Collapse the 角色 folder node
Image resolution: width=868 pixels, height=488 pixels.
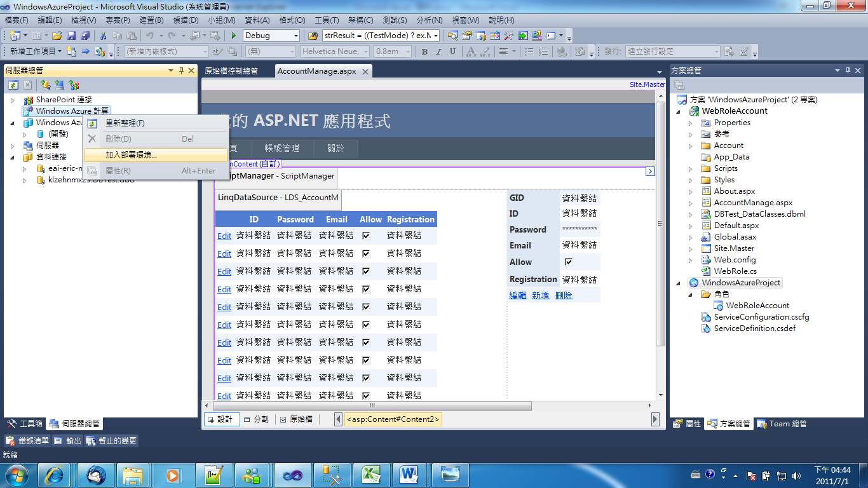(x=691, y=294)
